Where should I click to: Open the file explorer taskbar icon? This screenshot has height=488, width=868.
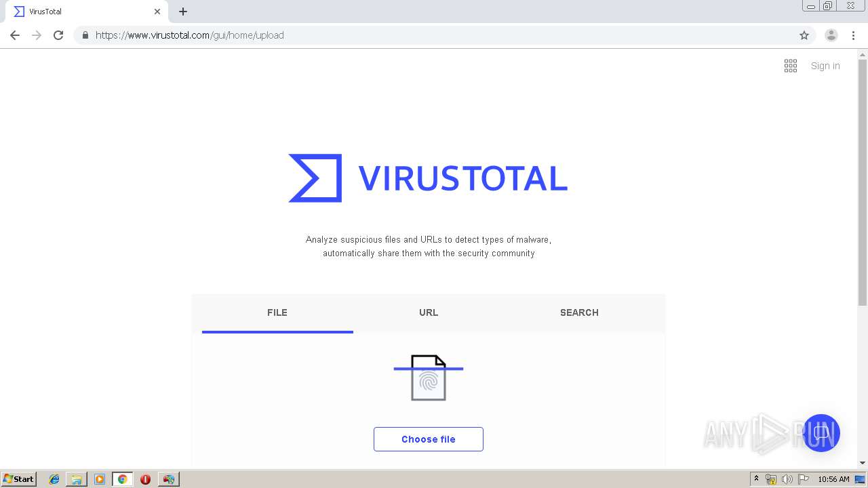click(77, 479)
